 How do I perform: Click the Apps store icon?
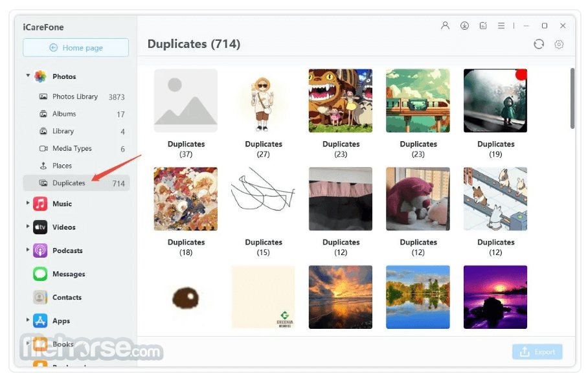(x=40, y=321)
